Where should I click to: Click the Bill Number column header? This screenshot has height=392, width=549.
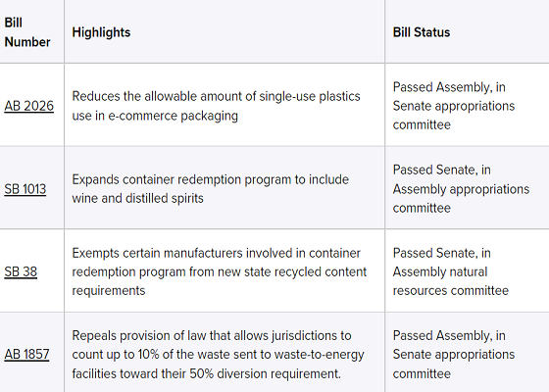27,32
